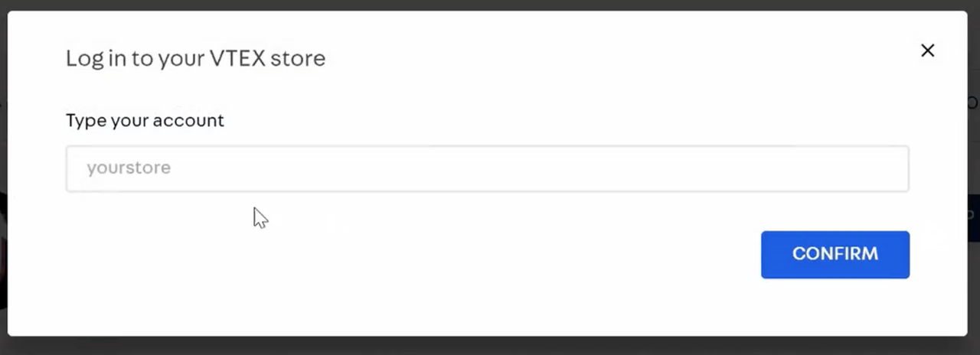This screenshot has height=355, width=980.
Task: Close the VTEX login dialog
Action: [x=927, y=50]
